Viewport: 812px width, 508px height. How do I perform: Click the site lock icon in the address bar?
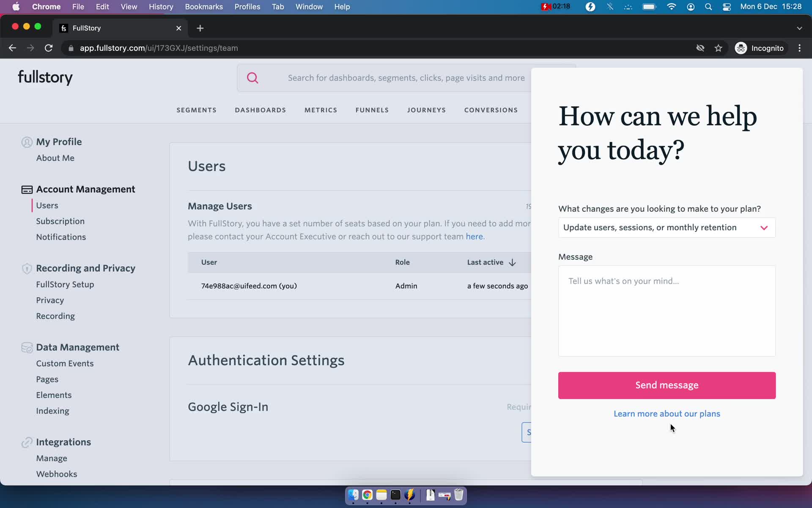pyautogui.click(x=71, y=48)
